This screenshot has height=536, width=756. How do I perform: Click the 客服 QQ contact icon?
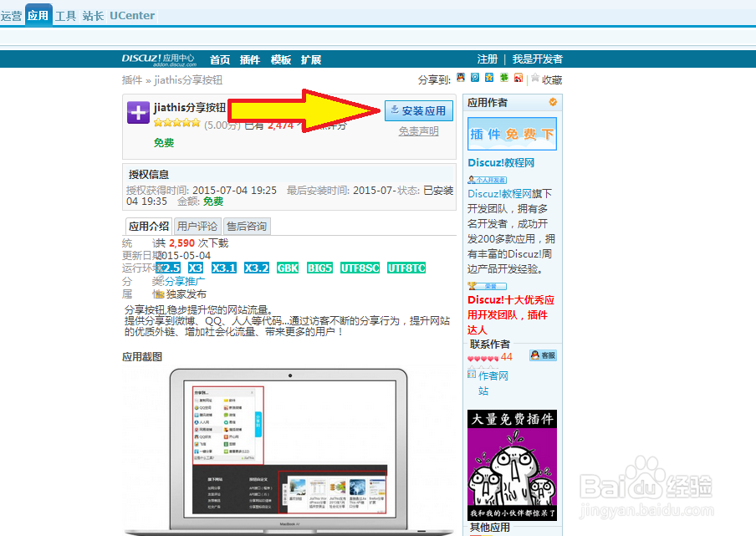(x=543, y=355)
